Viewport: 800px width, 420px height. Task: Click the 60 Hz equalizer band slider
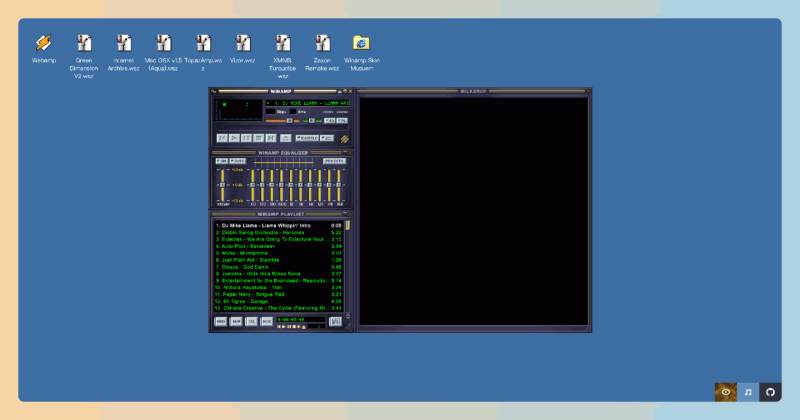pyautogui.click(x=253, y=185)
